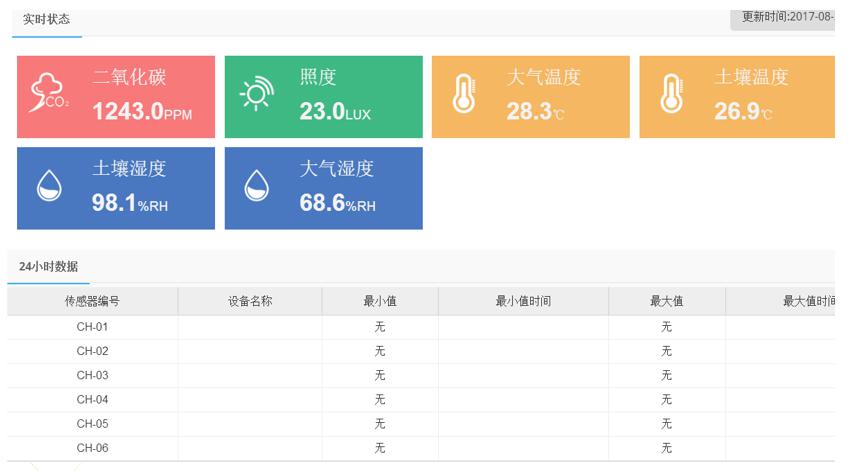The height and width of the screenshot is (471, 849).
Task: Select the CH-06 sensor row
Action: [92, 448]
